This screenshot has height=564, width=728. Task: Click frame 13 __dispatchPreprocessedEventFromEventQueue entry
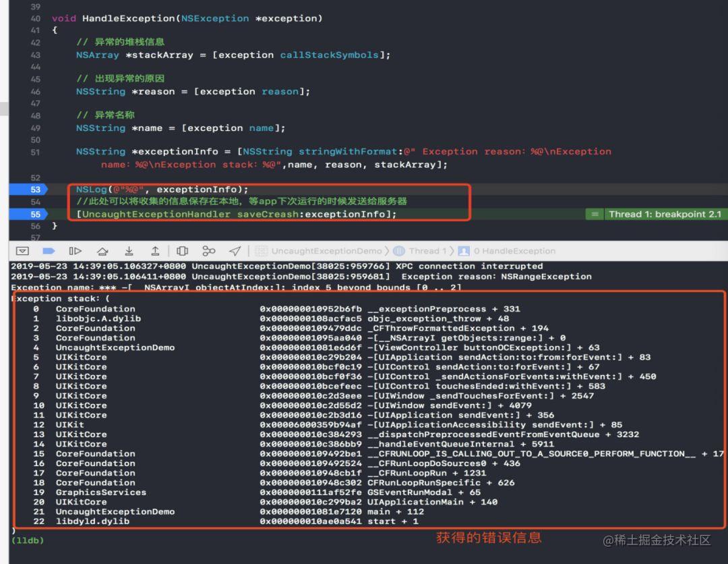[336, 435]
